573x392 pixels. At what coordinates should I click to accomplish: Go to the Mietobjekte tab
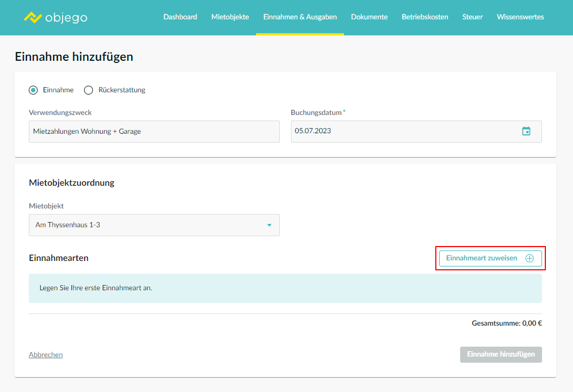point(230,17)
